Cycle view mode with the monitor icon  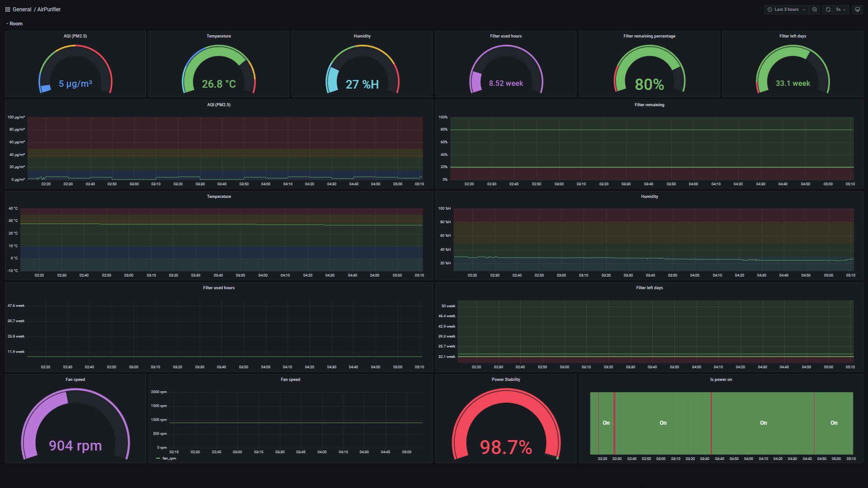tap(857, 9)
